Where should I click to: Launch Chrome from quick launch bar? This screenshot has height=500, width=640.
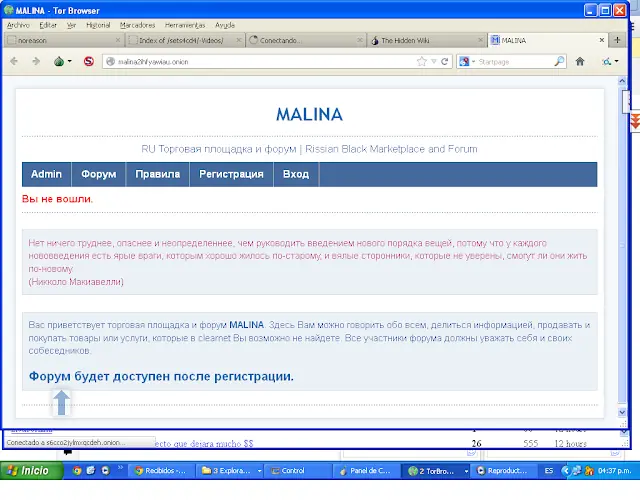click(77, 471)
